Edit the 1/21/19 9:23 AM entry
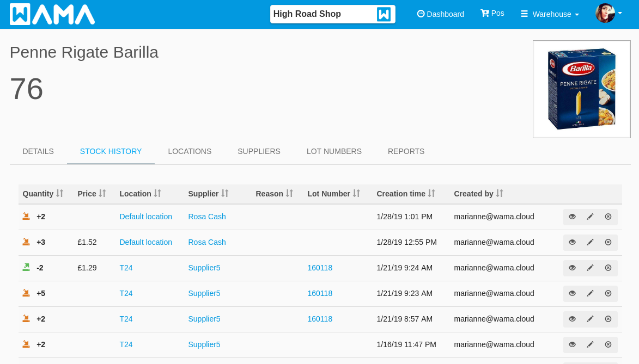Screen dimensions: 639x364 tap(590, 294)
